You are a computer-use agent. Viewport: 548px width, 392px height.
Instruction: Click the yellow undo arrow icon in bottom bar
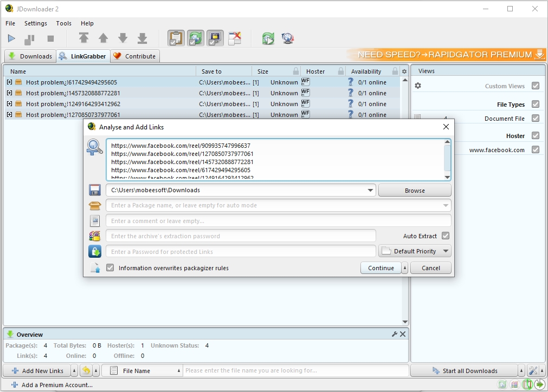pos(86,370)
